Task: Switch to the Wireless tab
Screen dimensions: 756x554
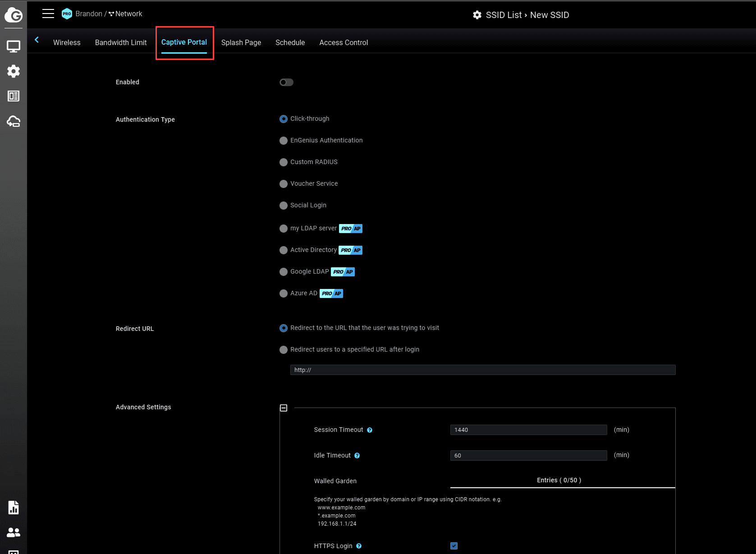Action: pyautogui.click(x=67, y=42)
